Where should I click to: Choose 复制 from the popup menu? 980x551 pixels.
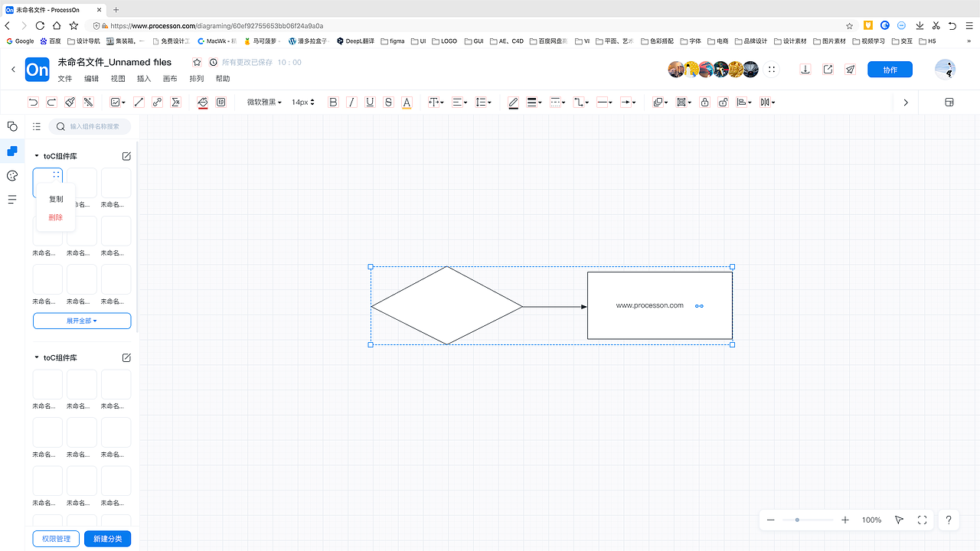56,199
